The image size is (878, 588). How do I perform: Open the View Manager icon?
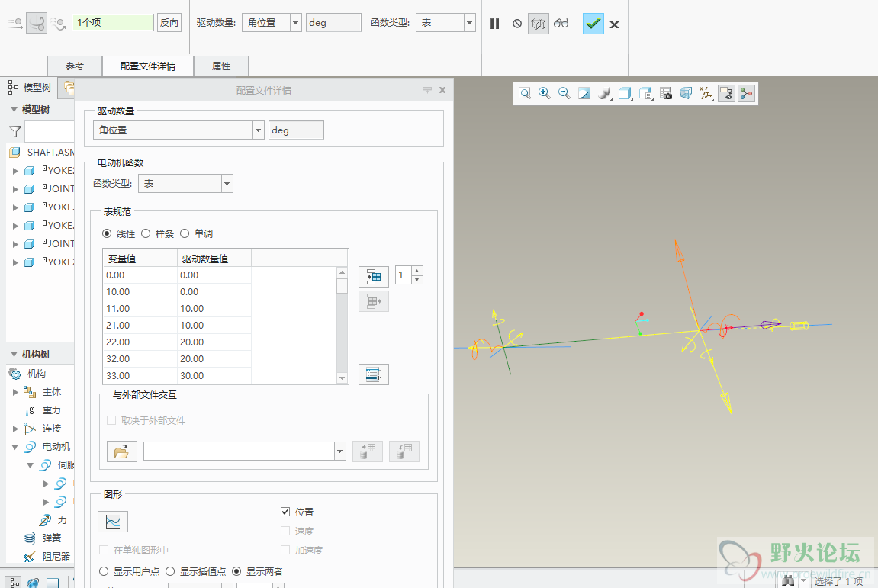(x=666, y=94)
